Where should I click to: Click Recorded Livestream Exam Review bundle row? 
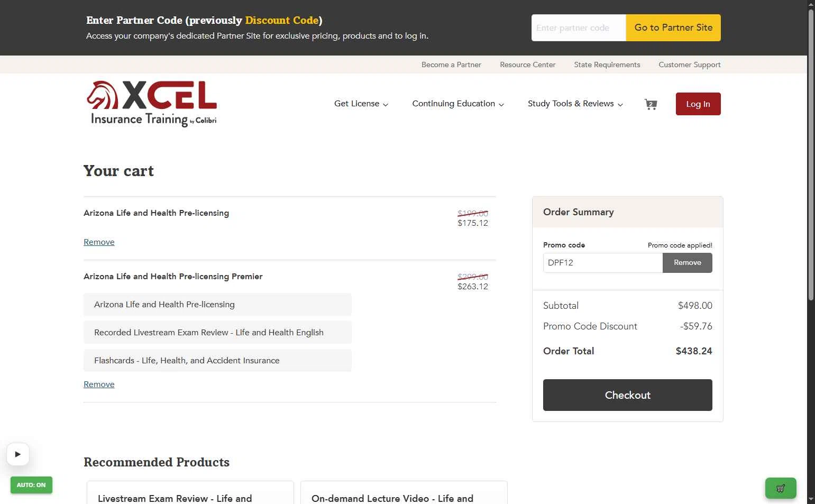click(x=217, y=333)
